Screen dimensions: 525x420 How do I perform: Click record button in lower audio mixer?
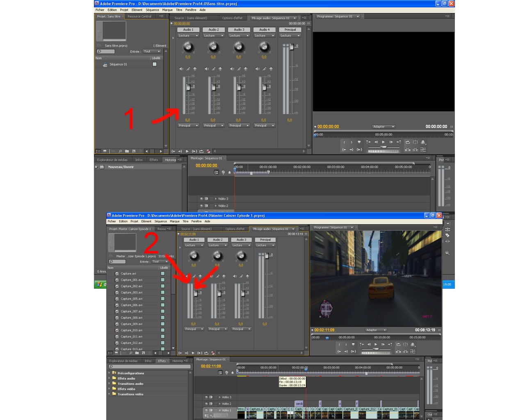point(213,353)
